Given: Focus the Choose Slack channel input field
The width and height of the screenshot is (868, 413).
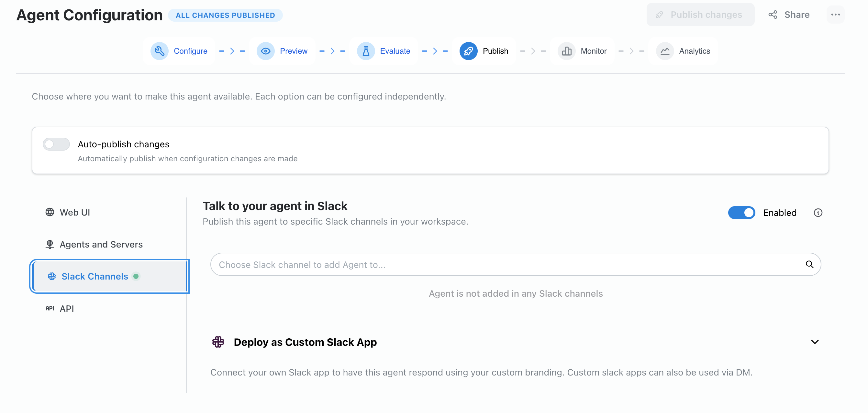Looking at the screenshot, I should pos(506,265).
